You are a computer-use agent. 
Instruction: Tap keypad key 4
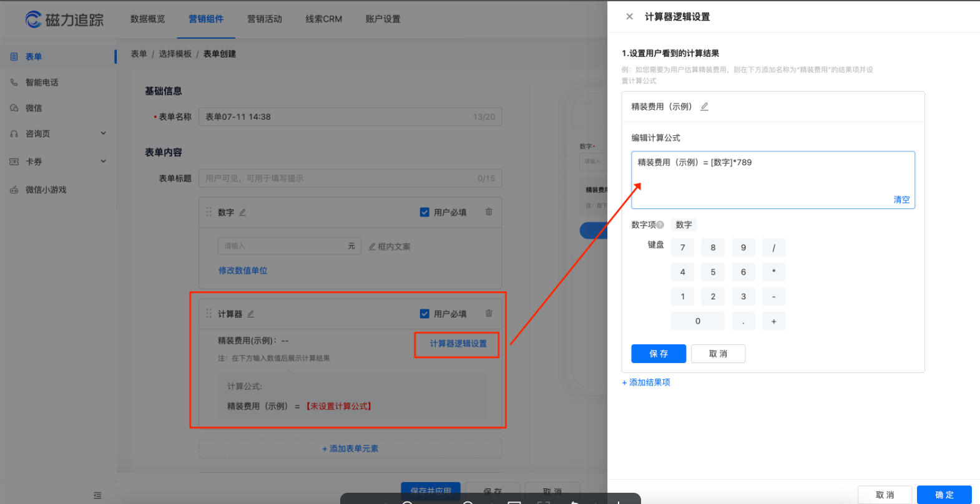683,272
